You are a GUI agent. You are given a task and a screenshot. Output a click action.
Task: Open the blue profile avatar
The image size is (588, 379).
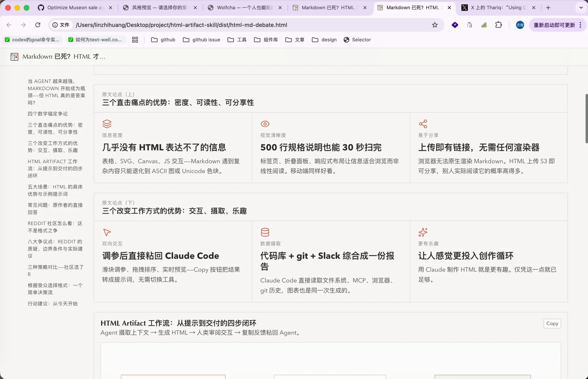point(520,25)
